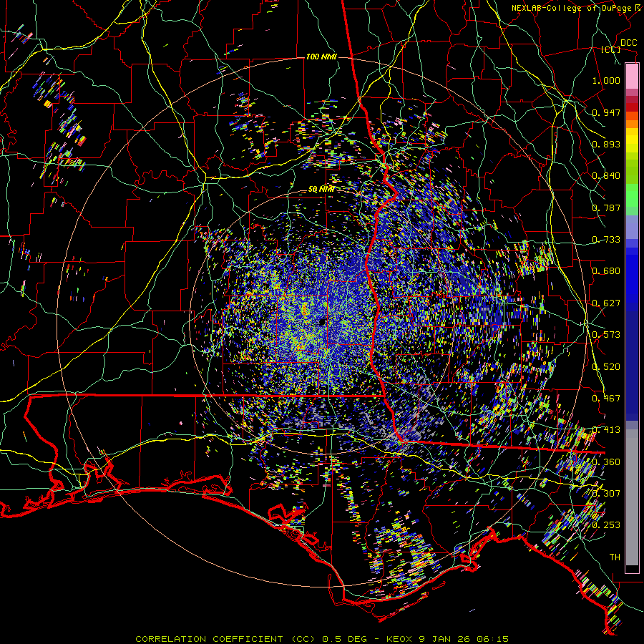Pick the bright green color bar segment

click(x=632, y=195)
